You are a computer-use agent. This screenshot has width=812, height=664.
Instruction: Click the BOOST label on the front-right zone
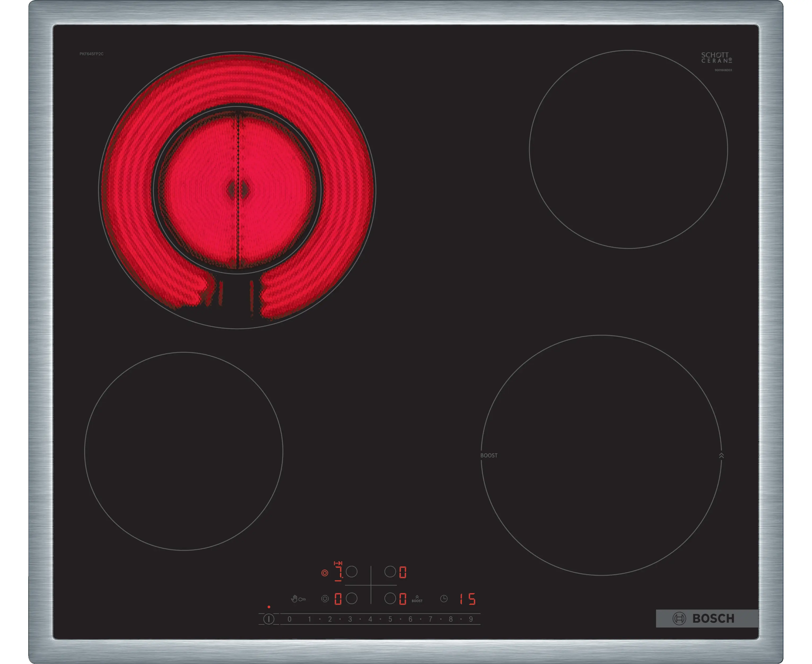pyautogui.click(x=489, y=455)
